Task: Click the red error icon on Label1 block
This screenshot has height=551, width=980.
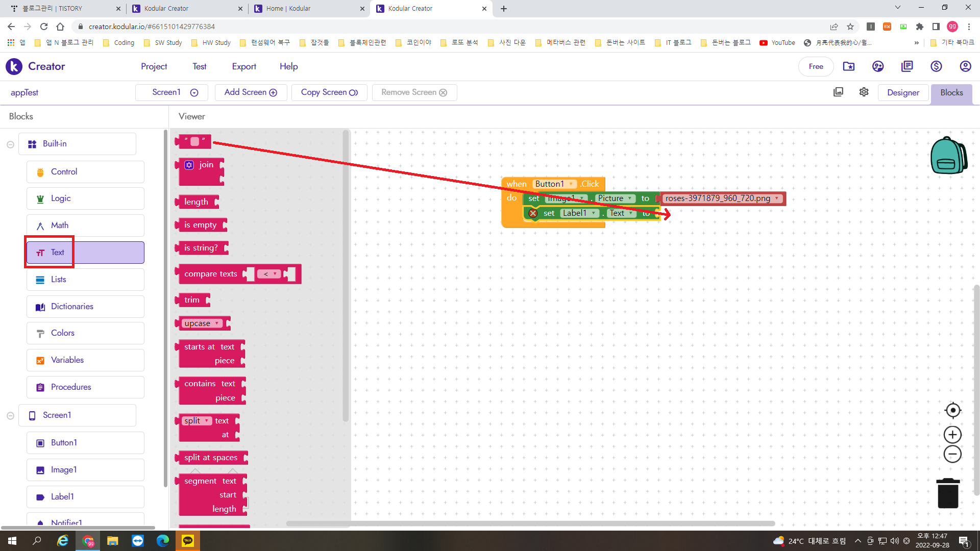Action: pyautogui.click(x=533, y=213)
